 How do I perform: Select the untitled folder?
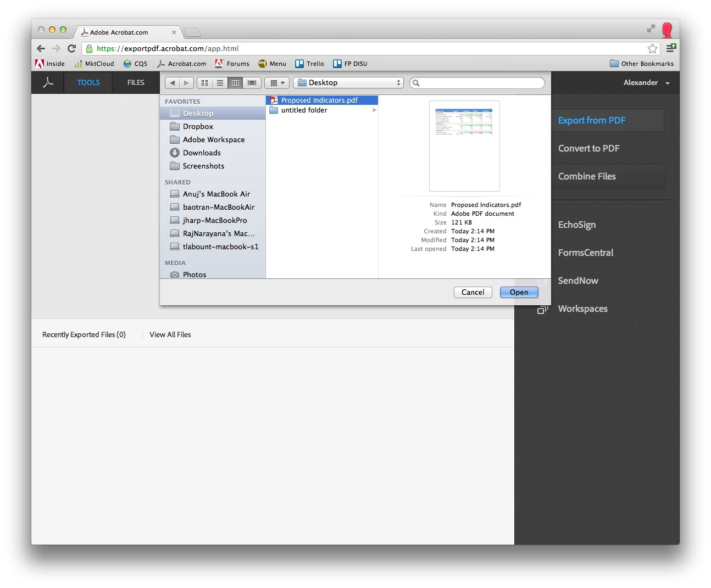[x=322, y=110]
